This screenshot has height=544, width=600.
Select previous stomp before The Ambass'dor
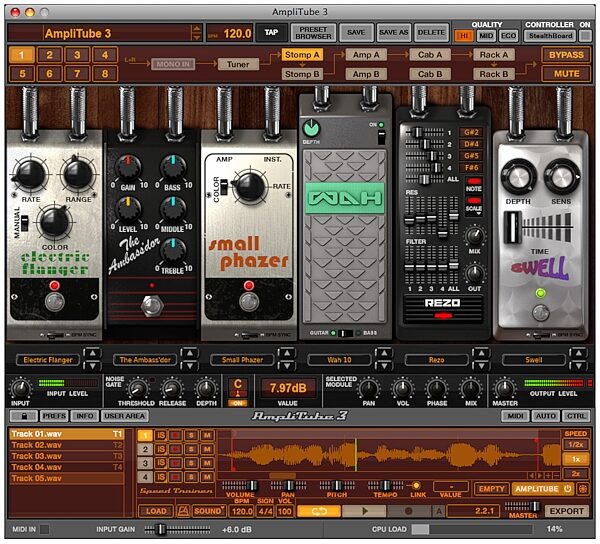(x=189, y=353)
